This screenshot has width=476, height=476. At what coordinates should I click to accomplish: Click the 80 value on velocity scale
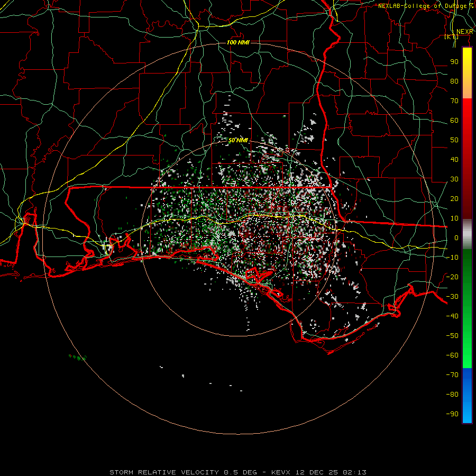454,81
